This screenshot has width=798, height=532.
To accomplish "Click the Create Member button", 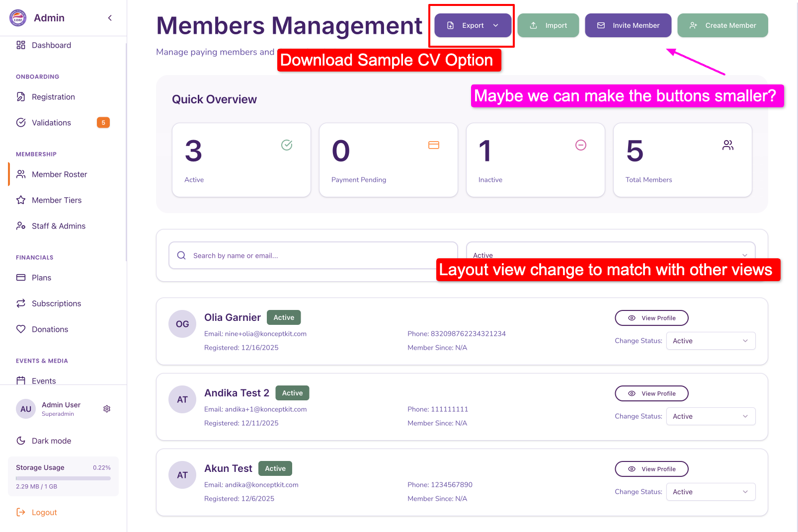I will coord(722,25).
